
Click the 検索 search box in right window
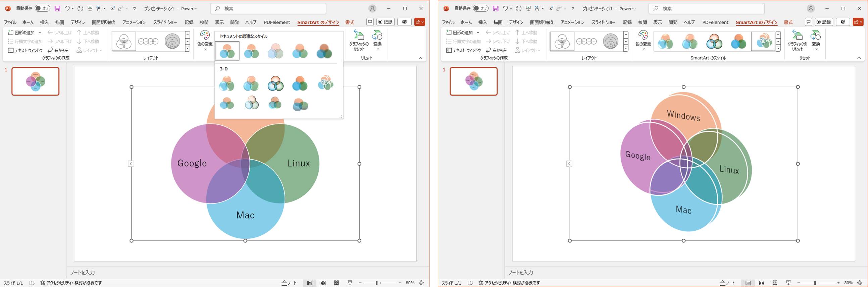pyautogui.click(x=706, y=8)
